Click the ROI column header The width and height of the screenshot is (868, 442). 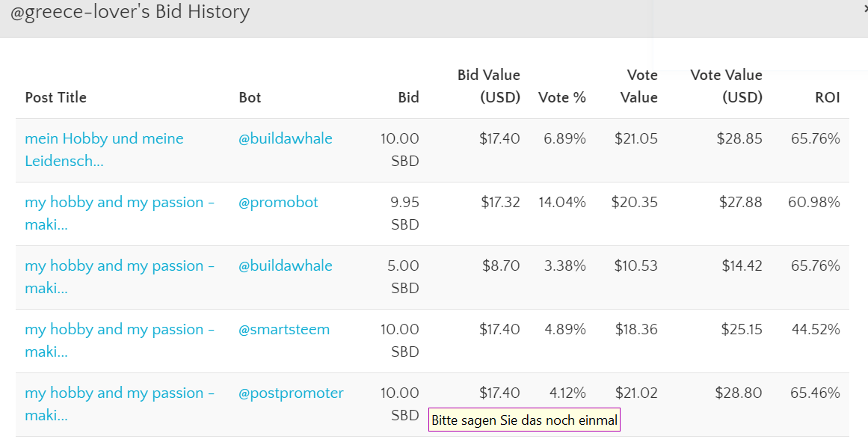[827, 97]
